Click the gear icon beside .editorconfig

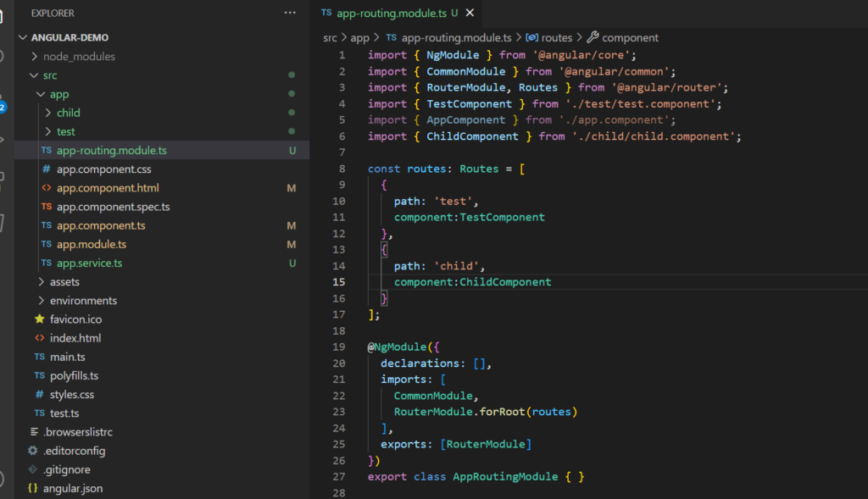pyautogui.click(x=33, y=451)
